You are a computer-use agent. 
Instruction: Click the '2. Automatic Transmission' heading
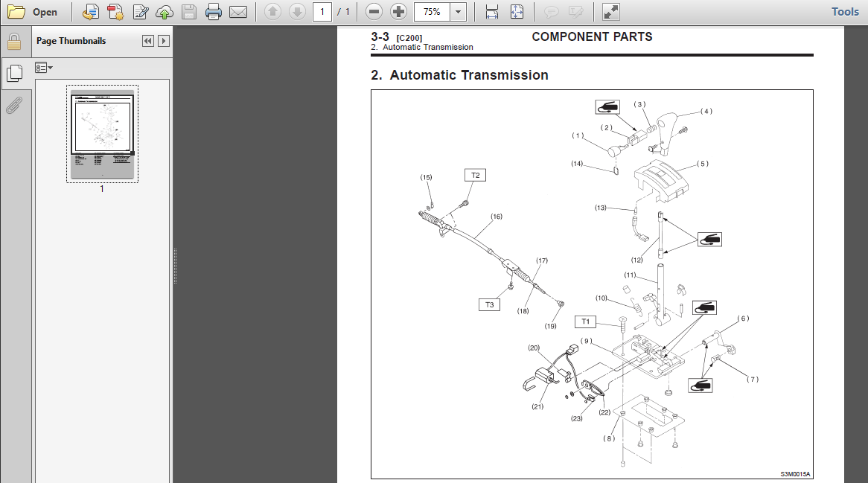459,75
